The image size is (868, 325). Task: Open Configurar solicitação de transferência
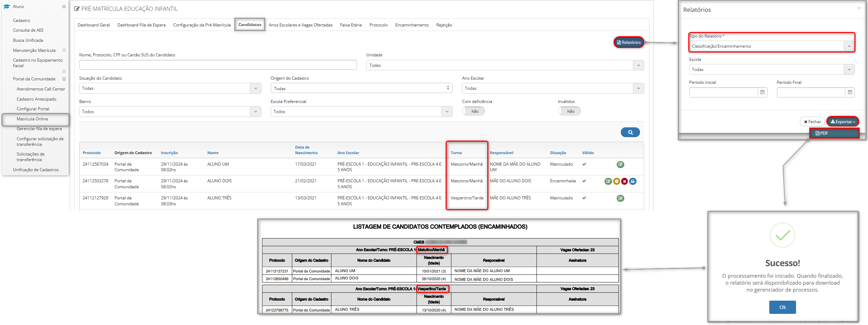point(40,142)
